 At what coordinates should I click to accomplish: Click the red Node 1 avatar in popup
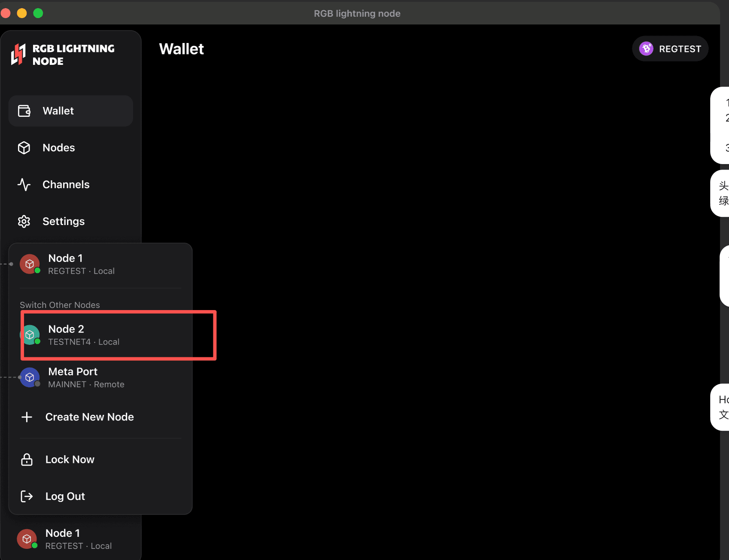tap(30, 264)
